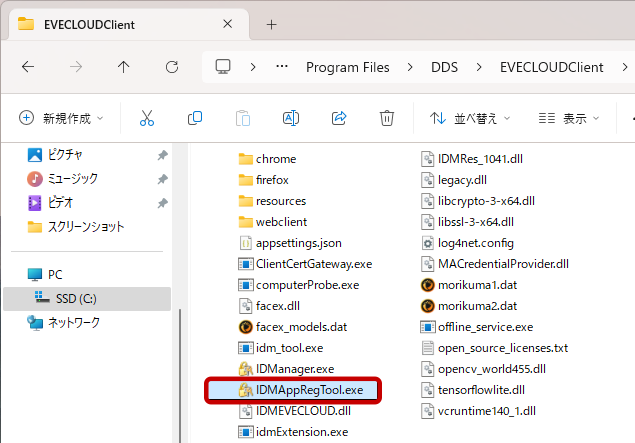This screenshot has height=443, width=635.
Task: Select the chrome folder
Action: 275,159
